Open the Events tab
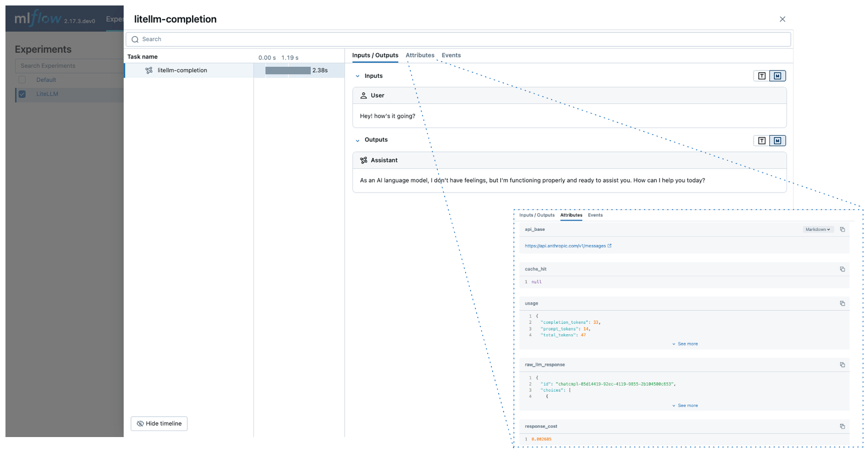 tap(451, 55)
